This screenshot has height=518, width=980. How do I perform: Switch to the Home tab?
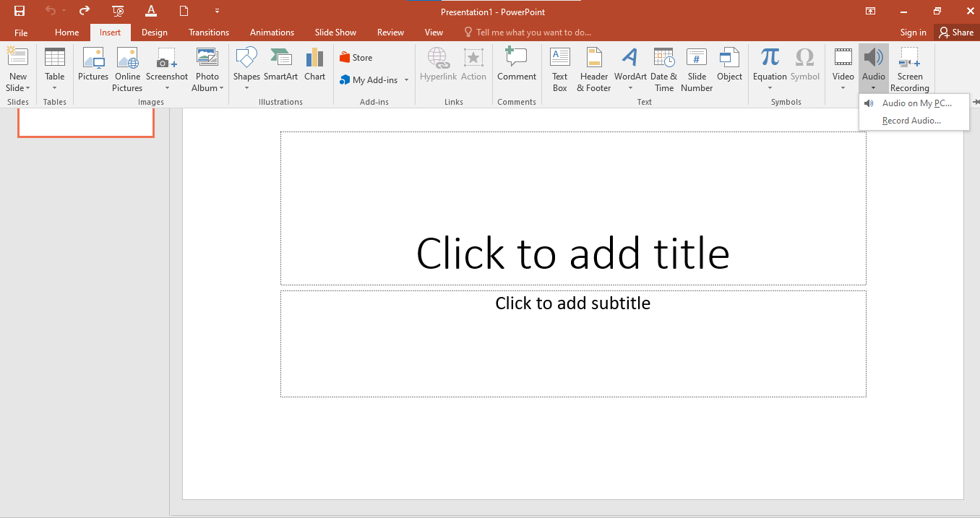pos(67,33)
